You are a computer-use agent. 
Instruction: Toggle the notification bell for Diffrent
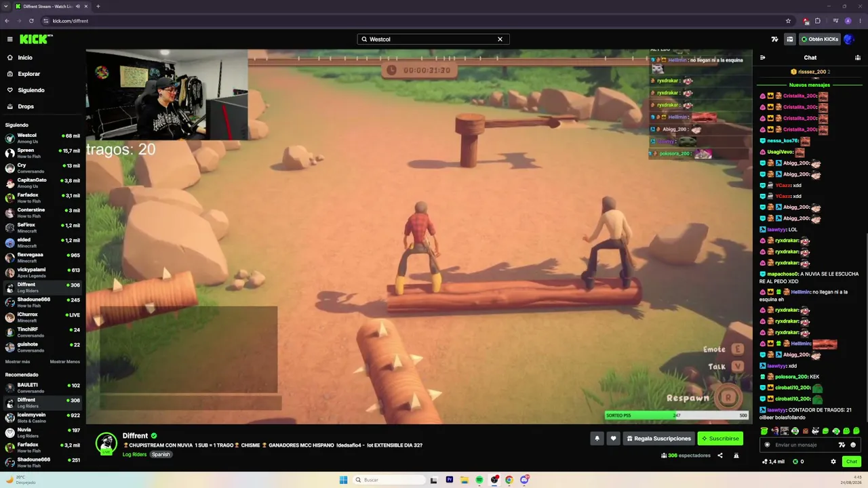pos(597,439)
